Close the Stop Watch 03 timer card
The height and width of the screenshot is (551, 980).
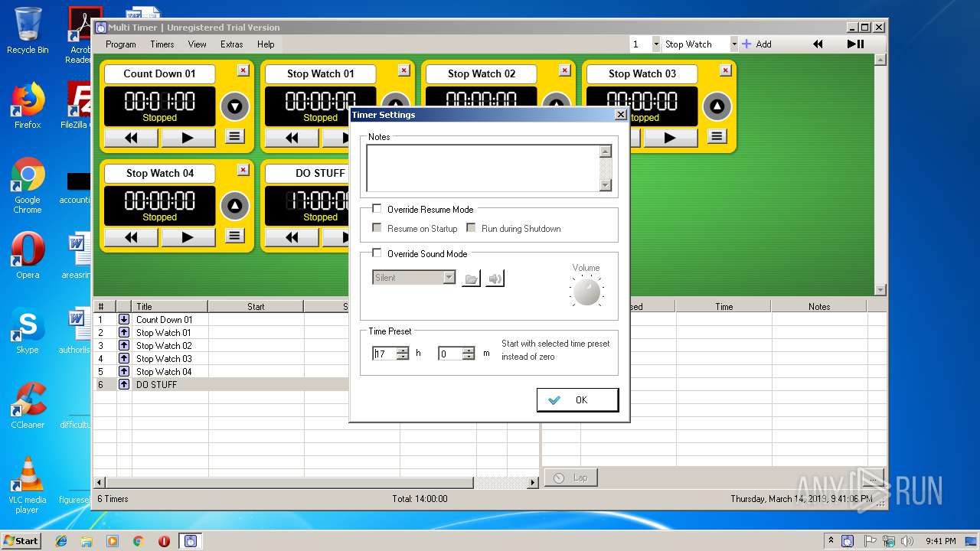tap(725, 70)
